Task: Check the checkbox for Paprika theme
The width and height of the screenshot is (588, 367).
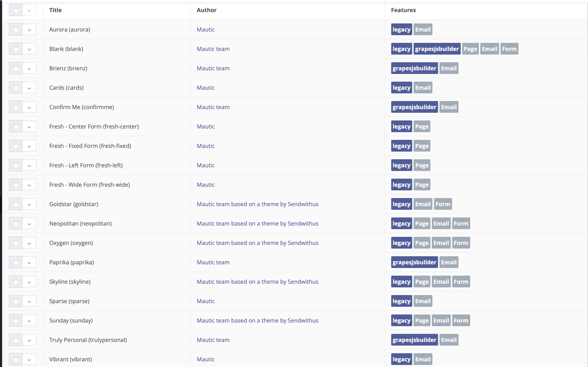Action: pyautogui.click(x=16, y=262)
